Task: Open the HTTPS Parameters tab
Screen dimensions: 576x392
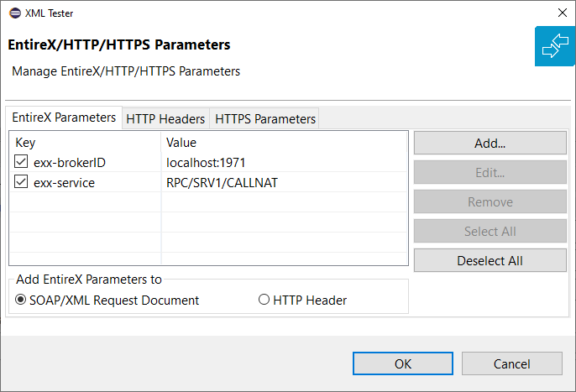Action: tap(265, 119)
